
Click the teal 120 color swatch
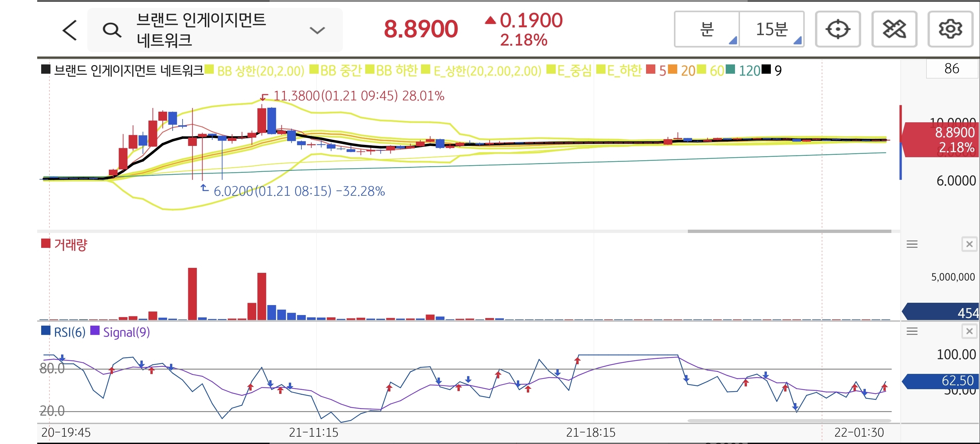point(730,70)
